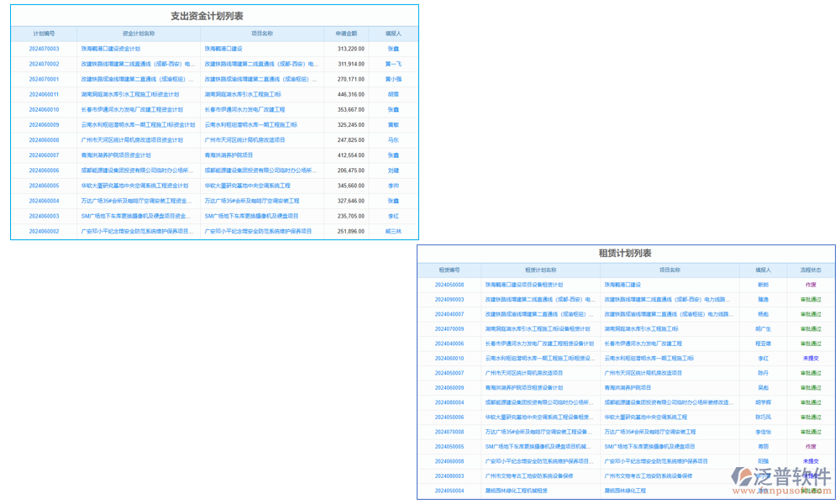The height and width of the screenshot is (504, 840).
Task: Open plan number 2024070003 in expenditure list
Action: click(x=44, y=49)
